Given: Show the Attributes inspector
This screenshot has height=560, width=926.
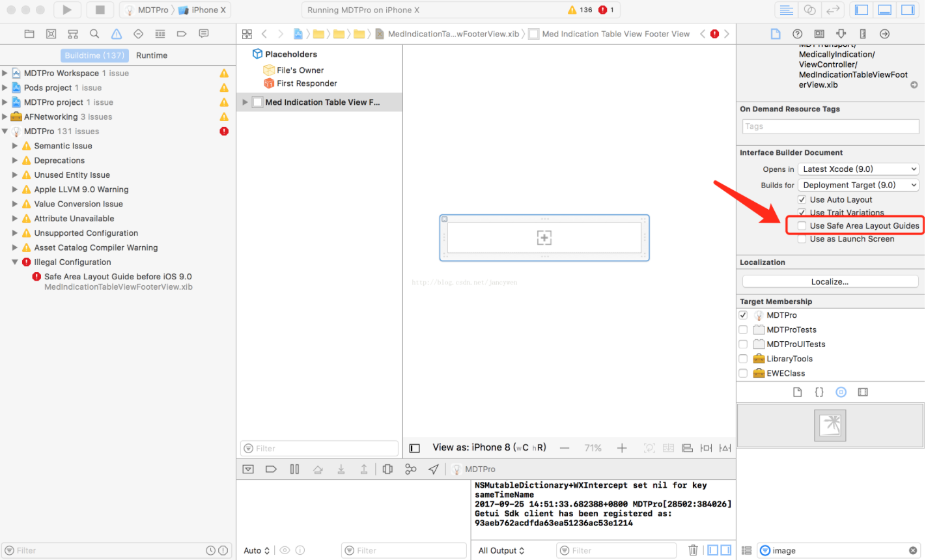Looking at the screenshot, I should point(841,34).
